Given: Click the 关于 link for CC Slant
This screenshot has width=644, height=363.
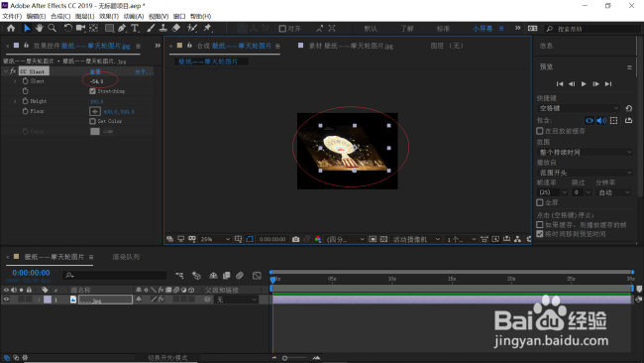Looking at the screenshot, I should (x=144, y=72).
